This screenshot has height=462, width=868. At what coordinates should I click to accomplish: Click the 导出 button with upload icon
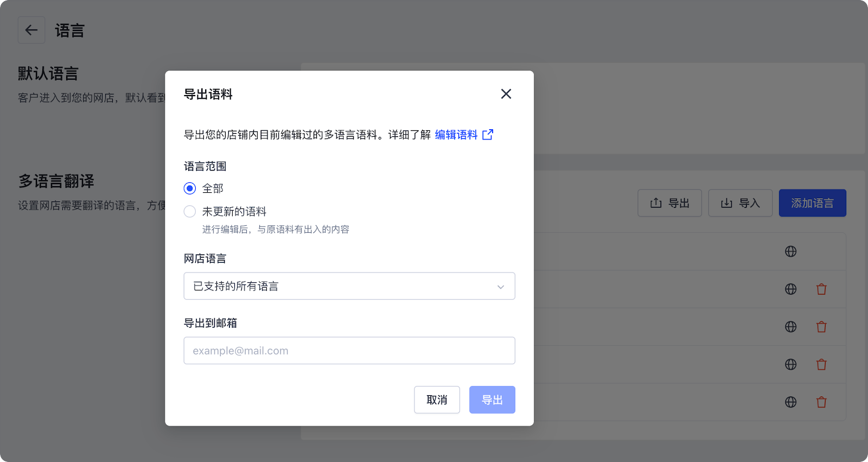click(x=669, y=203)
